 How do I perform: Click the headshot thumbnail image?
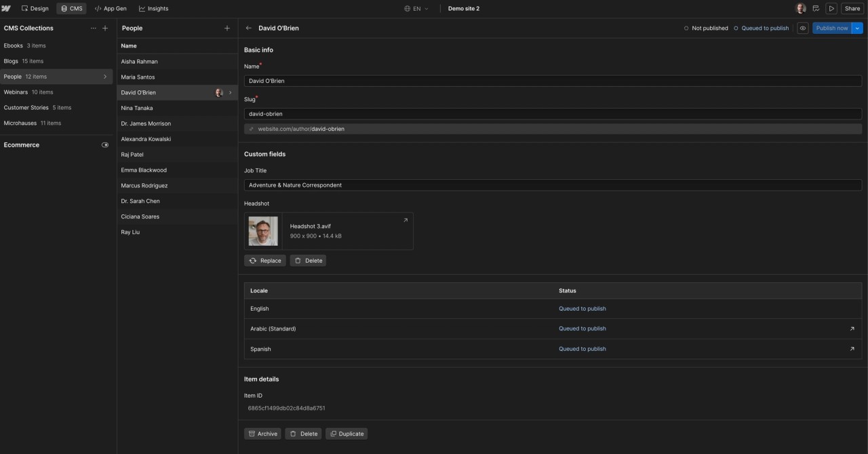click(263, 231)
